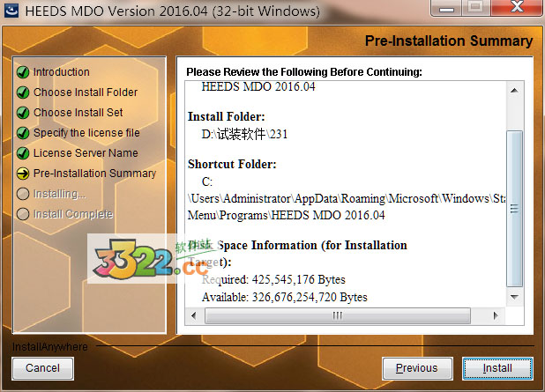Click the HEEDS installer title bar icon
Viewport: 545px width, 392px height.
coord(11,10)
